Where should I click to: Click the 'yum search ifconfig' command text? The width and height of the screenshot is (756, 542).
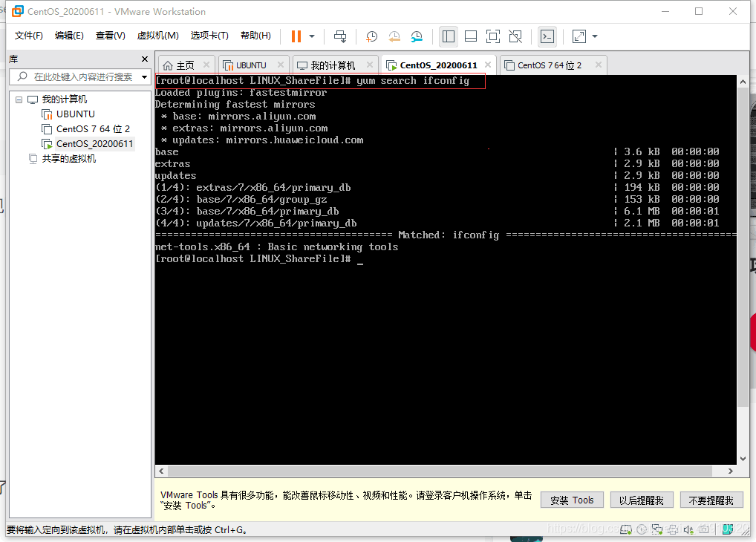click(x=413, y=80)
